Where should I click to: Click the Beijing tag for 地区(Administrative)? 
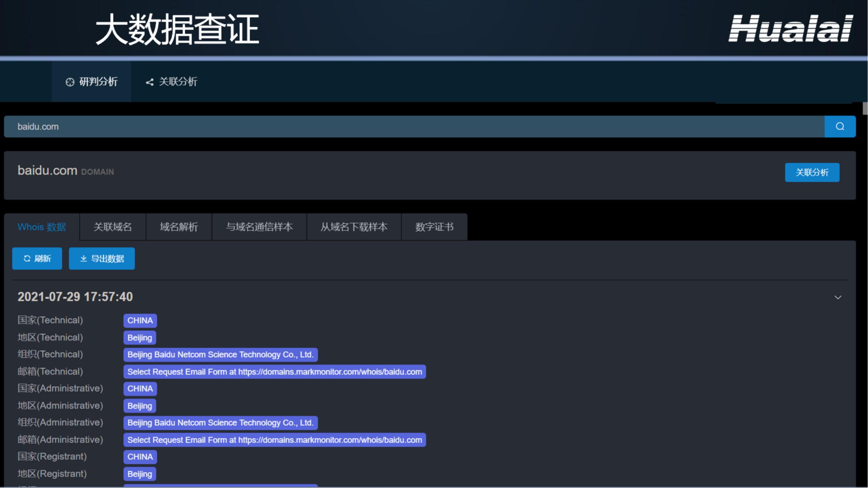[140, 406]
